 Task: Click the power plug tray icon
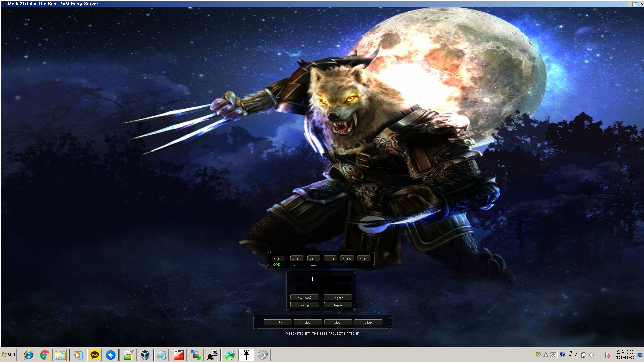[583, 355]
